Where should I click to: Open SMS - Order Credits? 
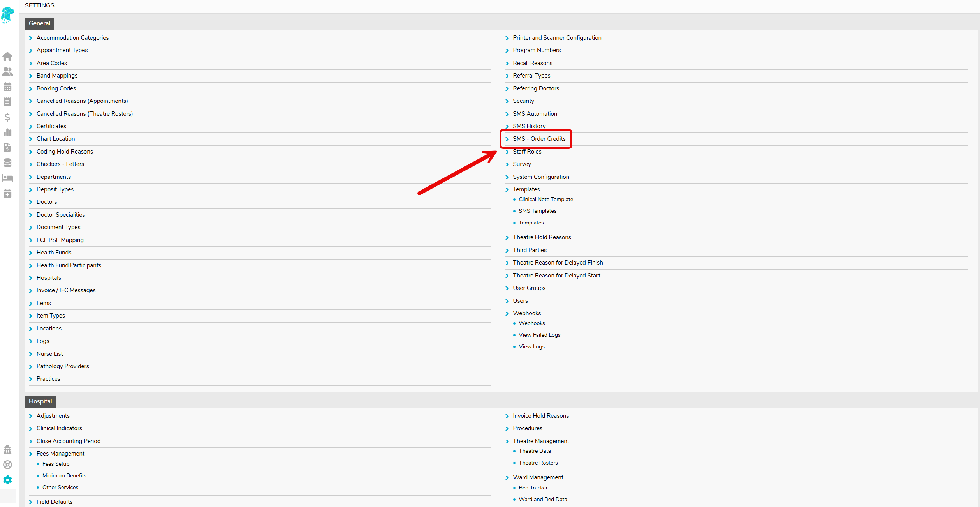[539, 139]
